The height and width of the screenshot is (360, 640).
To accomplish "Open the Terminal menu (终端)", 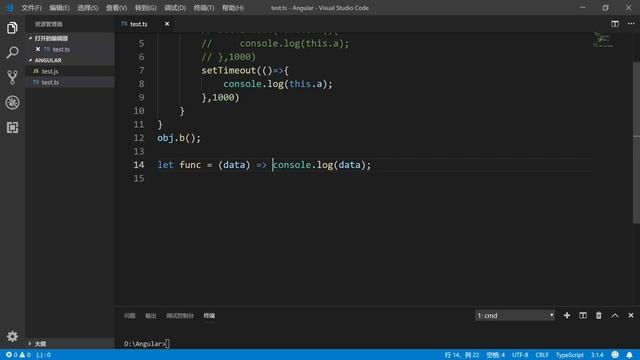I will tap(204, 8).
